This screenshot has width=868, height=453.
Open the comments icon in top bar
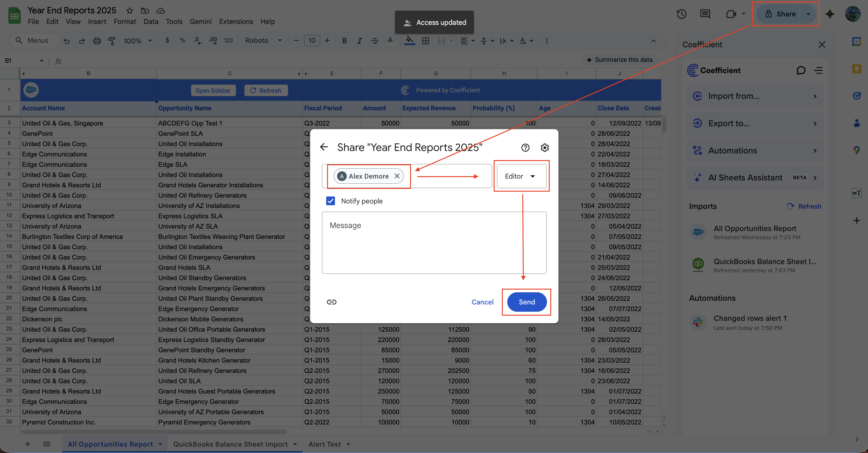[x=705, y=14]
